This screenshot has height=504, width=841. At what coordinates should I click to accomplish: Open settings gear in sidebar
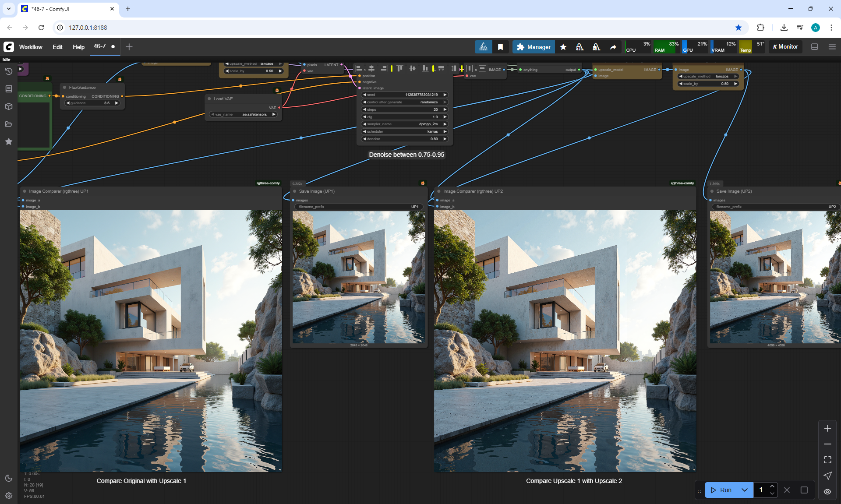point(8,496)
